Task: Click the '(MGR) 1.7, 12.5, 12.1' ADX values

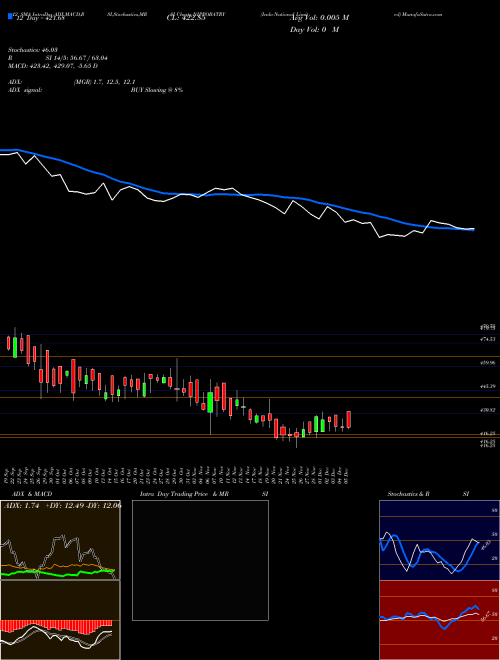Action: pyautogui.click(x=104, y=82)
